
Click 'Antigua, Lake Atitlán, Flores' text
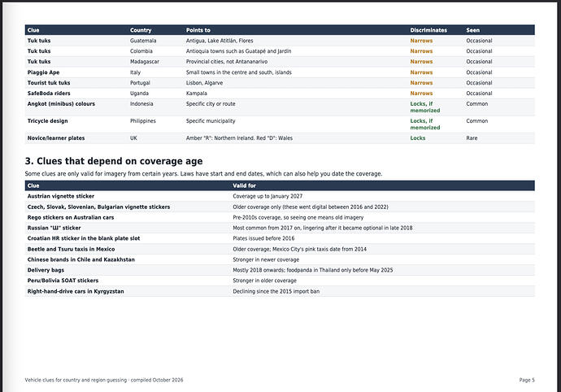220,41
